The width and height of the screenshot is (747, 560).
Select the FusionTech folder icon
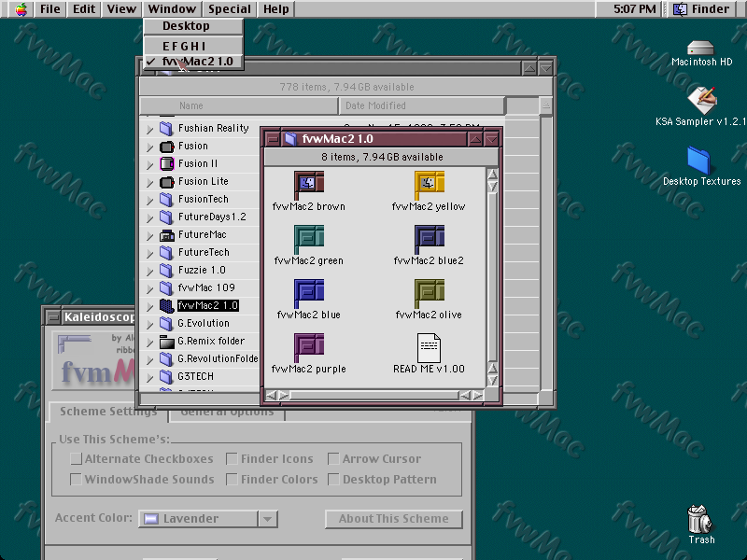point(166,199)
